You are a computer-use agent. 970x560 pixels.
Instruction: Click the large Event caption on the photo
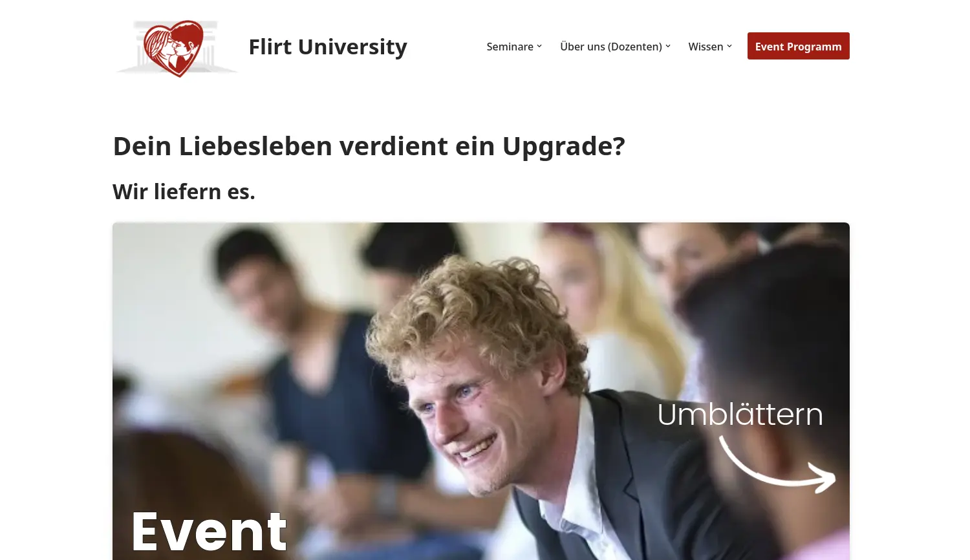pyautogui.click(x=209, y=532)
